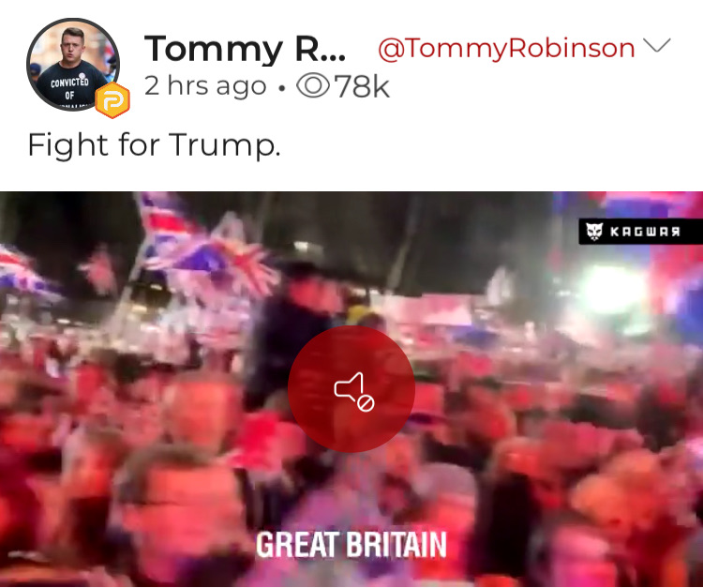703x588 pixels.
Task: Click the dot separator before views
Action: 281,88
